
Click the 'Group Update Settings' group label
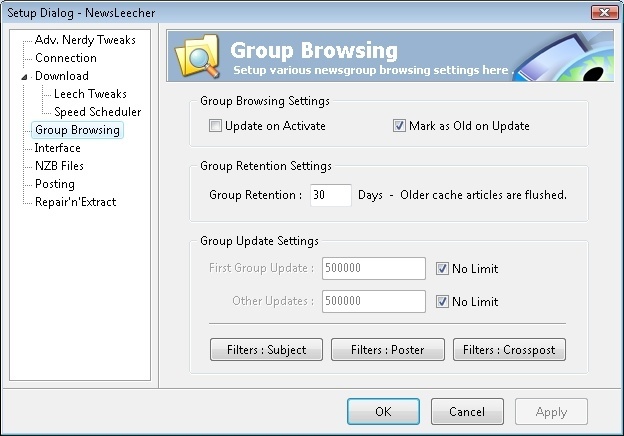(x=259, y=241)
